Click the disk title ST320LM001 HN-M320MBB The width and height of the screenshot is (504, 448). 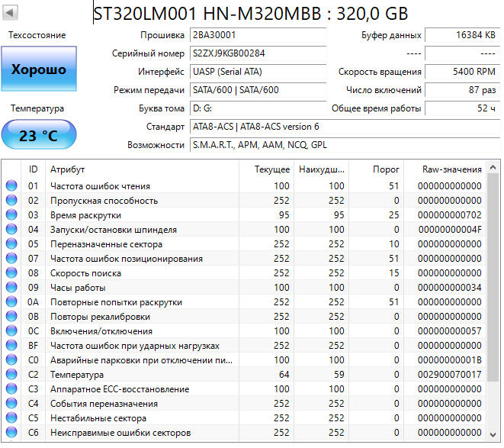coord(251,14)
